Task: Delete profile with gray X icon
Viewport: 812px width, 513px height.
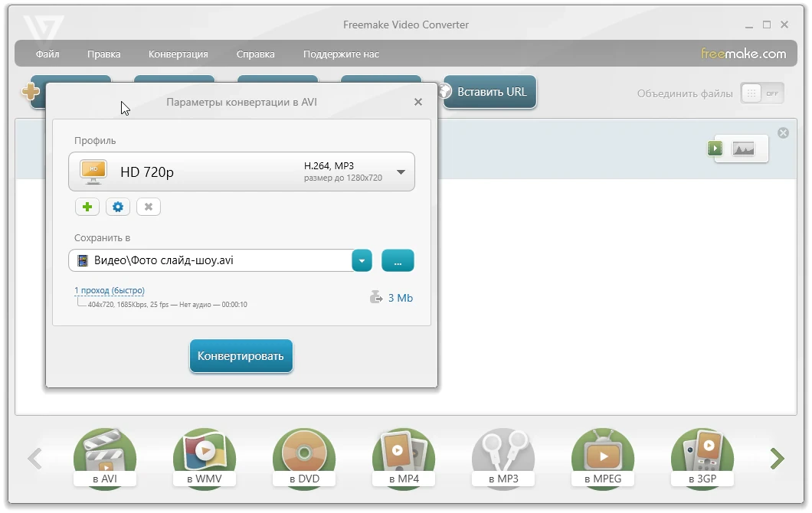Action: coord(149,207)
